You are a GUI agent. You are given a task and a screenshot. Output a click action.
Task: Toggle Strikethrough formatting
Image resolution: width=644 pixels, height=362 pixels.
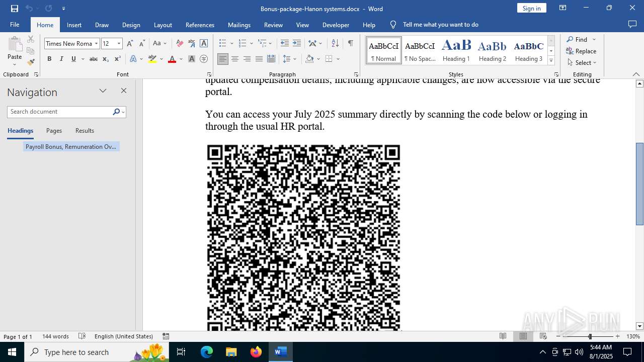(94, 59)
